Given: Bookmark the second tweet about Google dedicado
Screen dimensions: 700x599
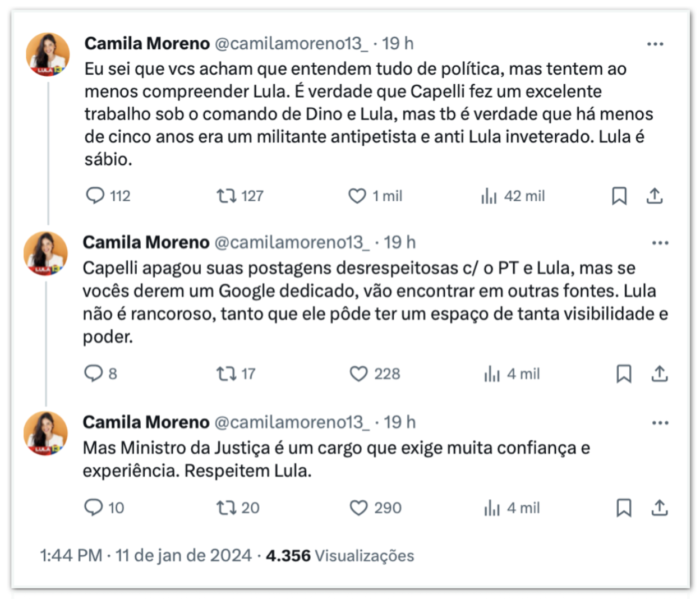Looking at the screenshot, I should pos(624,374).
